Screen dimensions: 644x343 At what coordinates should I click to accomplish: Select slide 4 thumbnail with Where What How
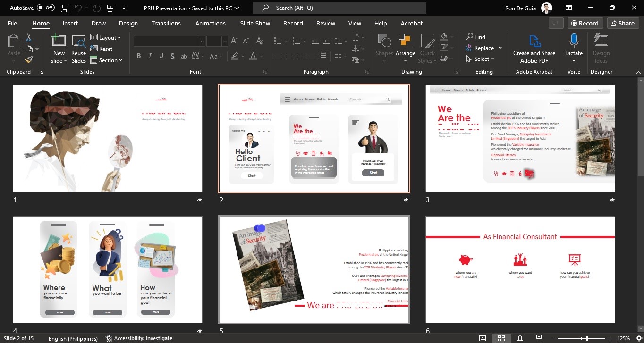tap(108, 269)
